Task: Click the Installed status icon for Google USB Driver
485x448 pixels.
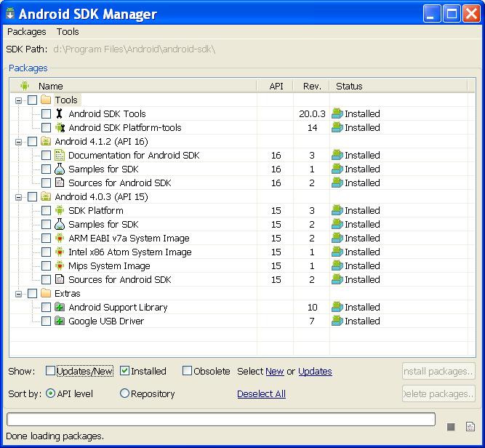Action: (x=337, y=321)
